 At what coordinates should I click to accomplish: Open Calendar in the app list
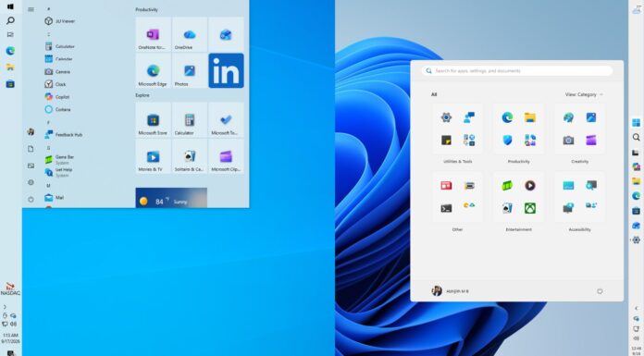(x=58, y=59)
